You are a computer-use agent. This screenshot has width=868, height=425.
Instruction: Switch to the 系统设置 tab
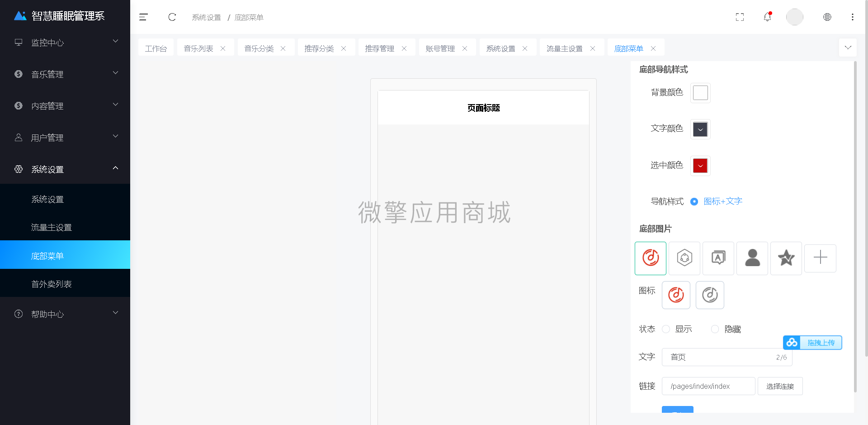(501, 48)
